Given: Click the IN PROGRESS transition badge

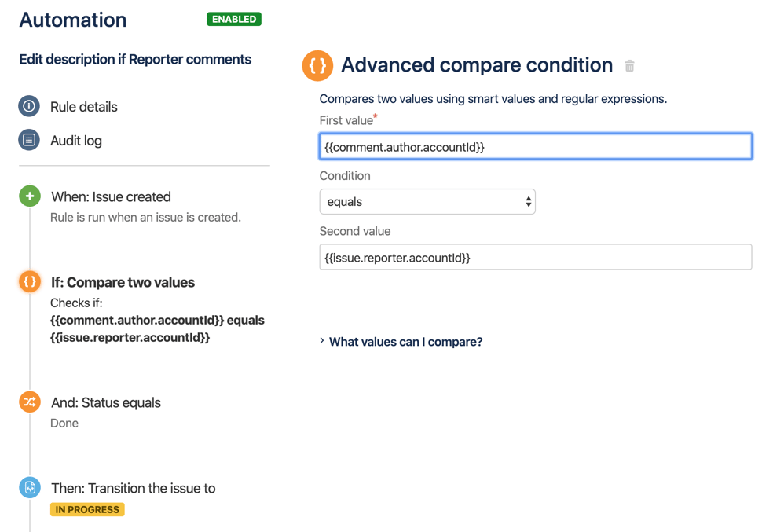Looking at the screenshot, I should 86,509.
